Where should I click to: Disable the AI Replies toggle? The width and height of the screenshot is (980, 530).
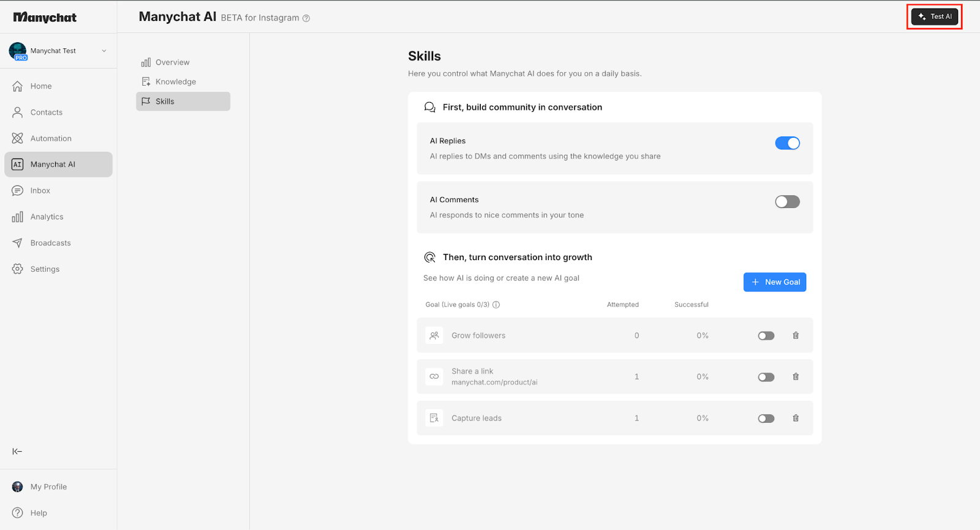(x=787, y=143)
